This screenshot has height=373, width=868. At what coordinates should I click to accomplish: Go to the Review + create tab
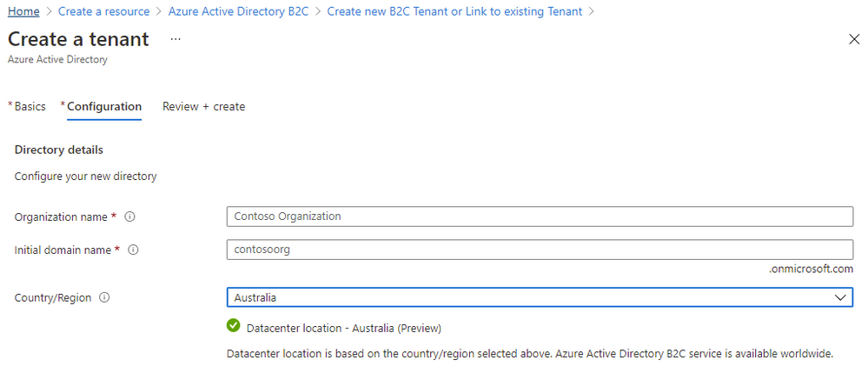tap(203, 106)
